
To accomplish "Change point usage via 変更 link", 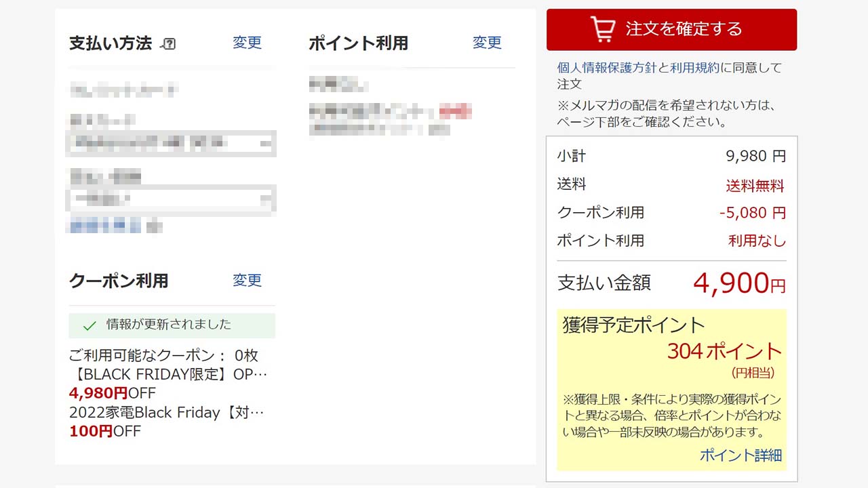I will (x=487, y=43).
